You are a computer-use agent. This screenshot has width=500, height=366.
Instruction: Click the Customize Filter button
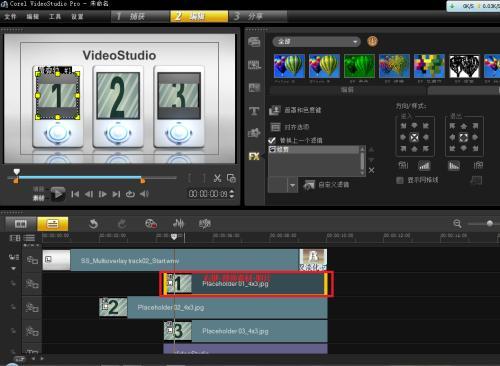pos(327,185)
